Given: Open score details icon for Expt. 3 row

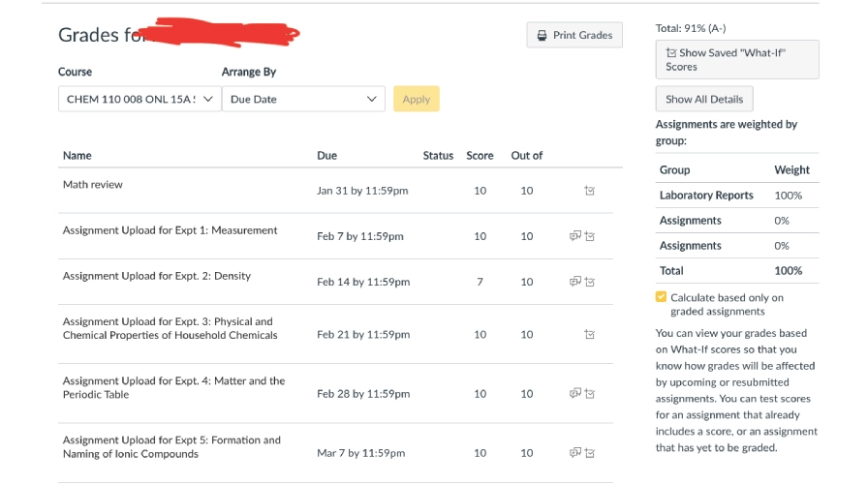Looking at the screenshot, I should tap(589, 335).
